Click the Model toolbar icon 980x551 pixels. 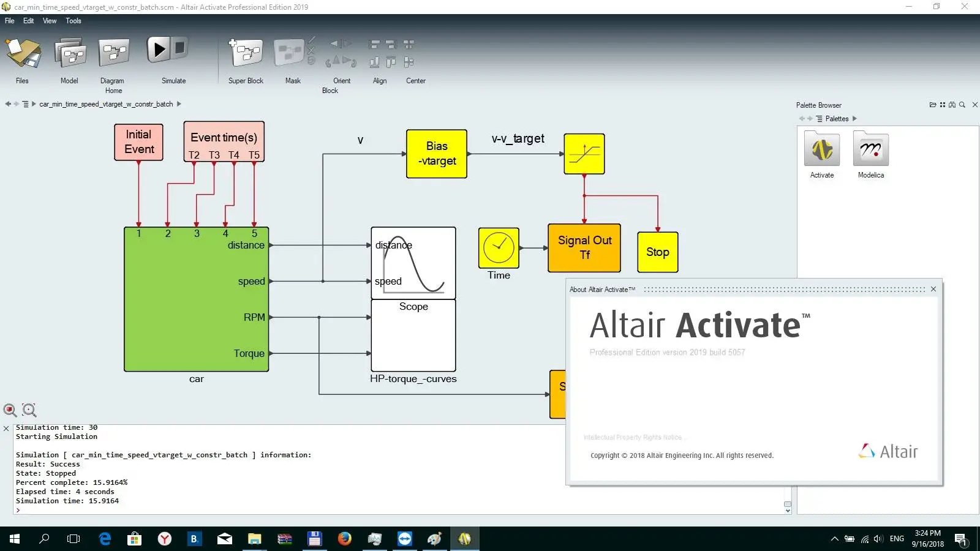pos(70,53)
